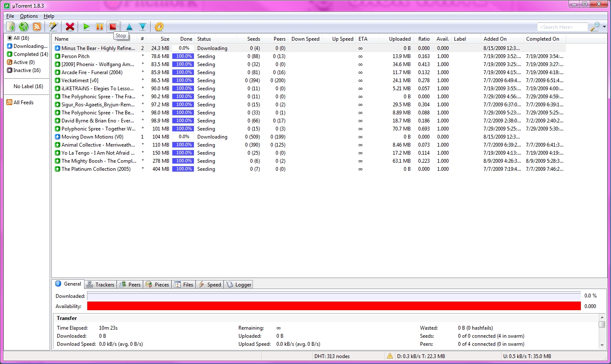Open Preferences with the gear icon
611x364 pixels.
[x=159, y=27]
